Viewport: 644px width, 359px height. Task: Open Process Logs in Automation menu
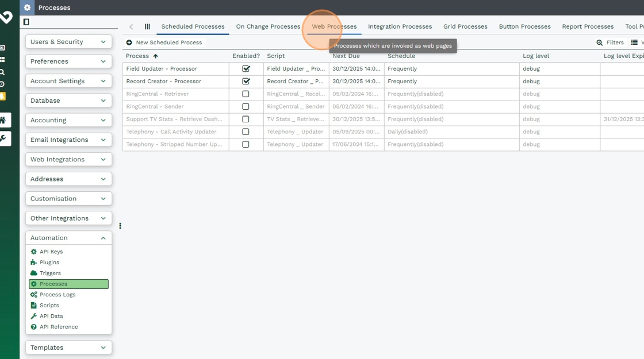(57, 295)
